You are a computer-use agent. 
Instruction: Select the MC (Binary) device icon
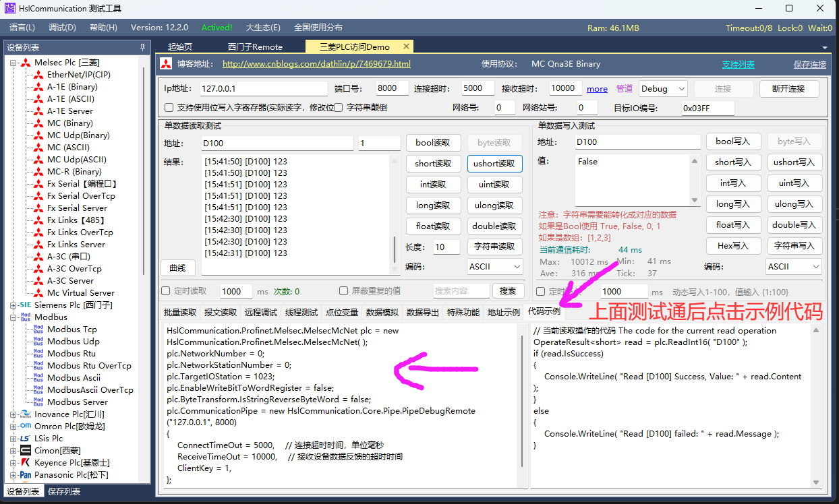pyautogui.click(x=38, y=123)
